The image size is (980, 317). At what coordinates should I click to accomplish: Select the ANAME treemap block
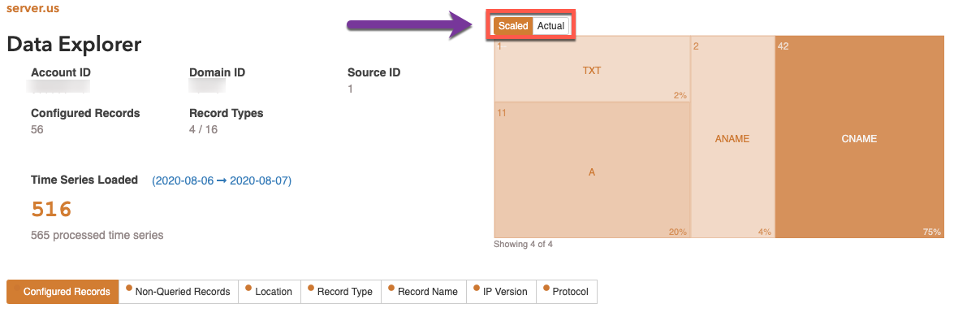(x=732, y=137)
